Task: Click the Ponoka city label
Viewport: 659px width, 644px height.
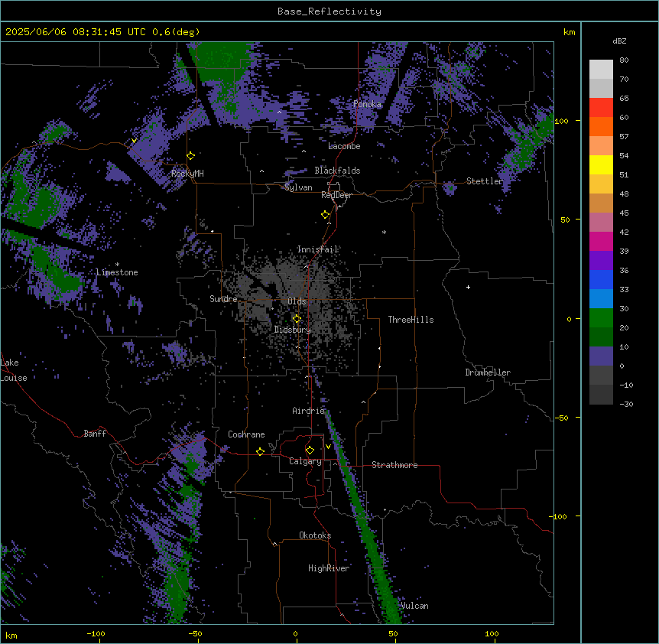Action: (x=367, y=104)
